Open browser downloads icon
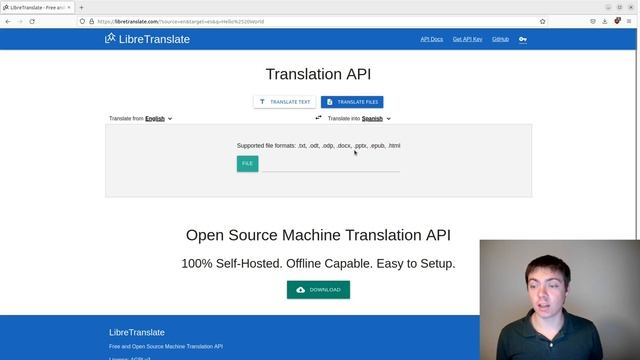Viewport: 640px width, 360px height. pos(604,21)
